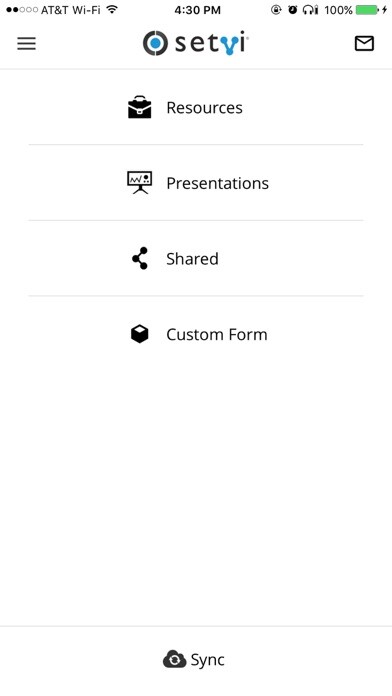Click the Sync text button
Viewport: 392px width, 696px height.
207,660
